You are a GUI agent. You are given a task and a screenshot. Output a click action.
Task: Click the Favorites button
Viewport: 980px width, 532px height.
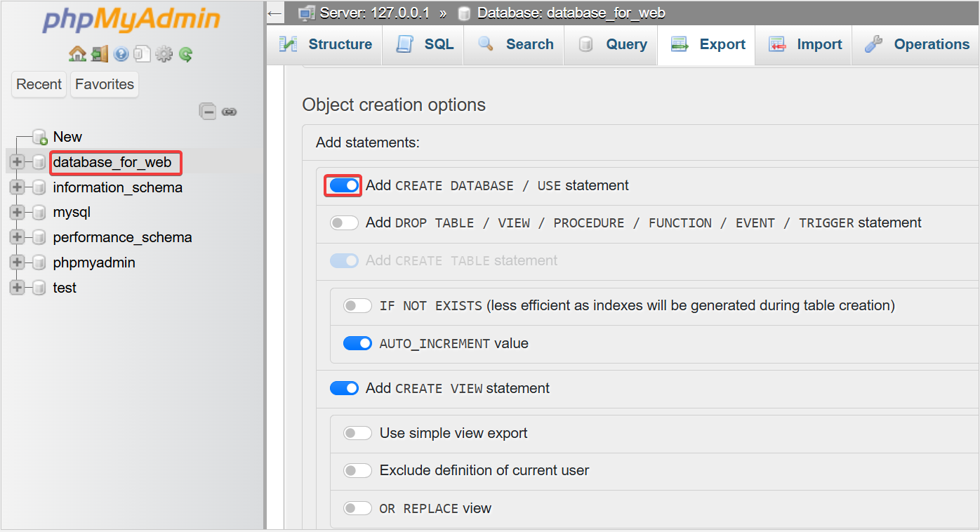pyautogui.click(x=105, y=84)
